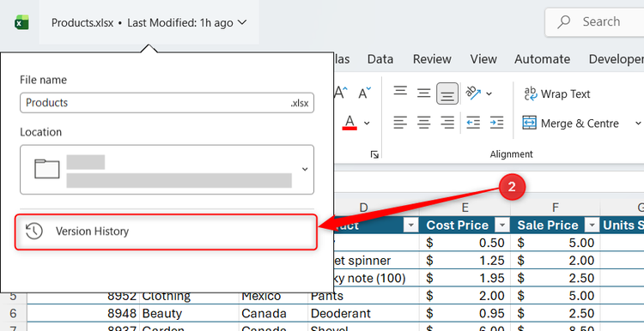Open the font settings dialog launcher
644x331 pixels.
tap(374, 154)
